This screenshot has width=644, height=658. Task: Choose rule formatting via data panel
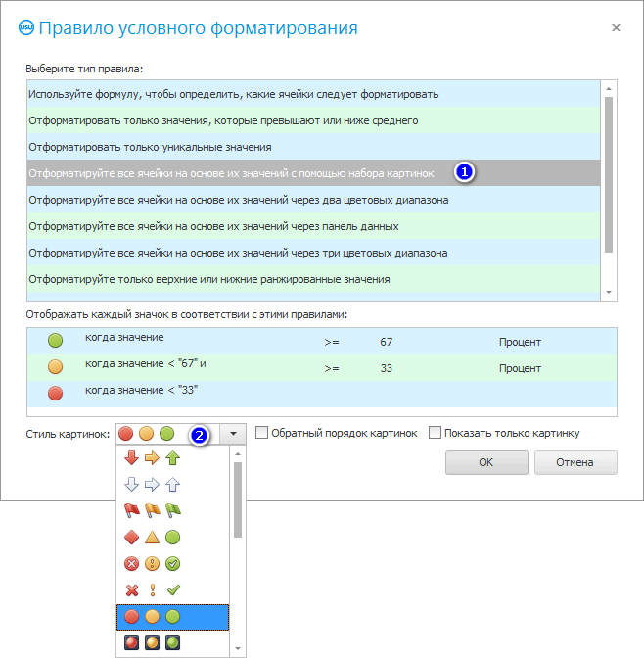pyautogui.click(x=213, y=226)
